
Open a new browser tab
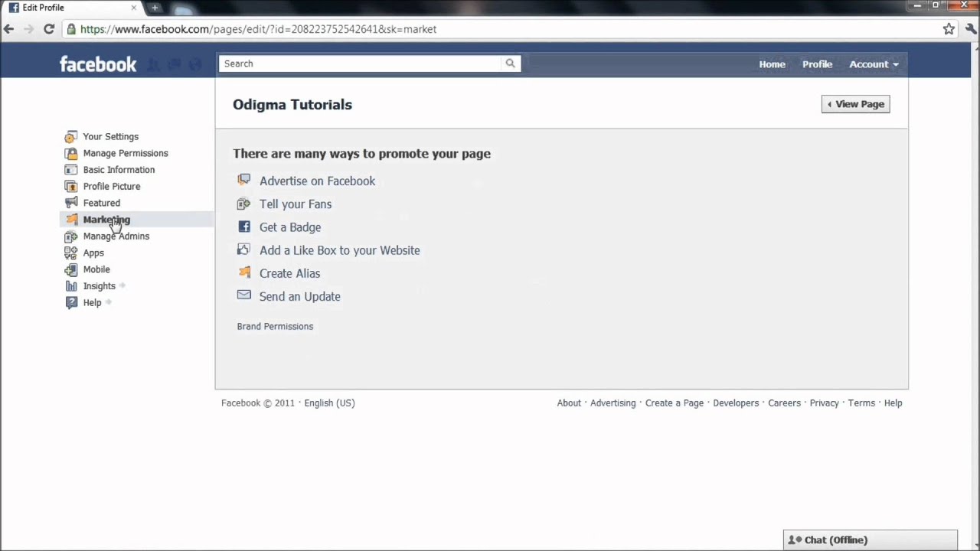[155, 8]
